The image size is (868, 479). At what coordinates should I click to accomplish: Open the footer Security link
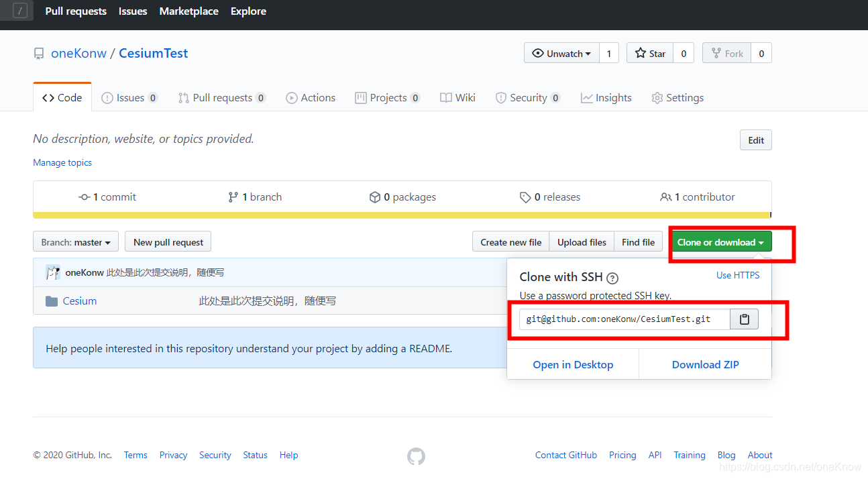coord(215,455)
